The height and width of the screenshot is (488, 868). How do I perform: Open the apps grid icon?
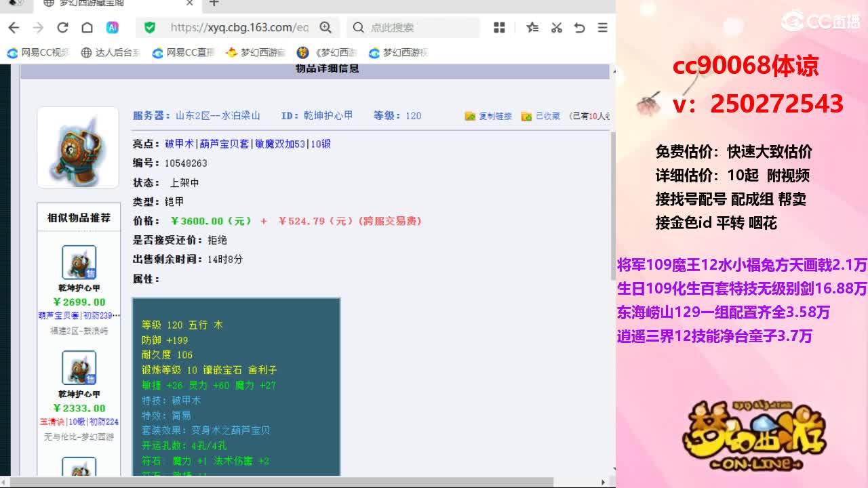(x=500, y=28)
